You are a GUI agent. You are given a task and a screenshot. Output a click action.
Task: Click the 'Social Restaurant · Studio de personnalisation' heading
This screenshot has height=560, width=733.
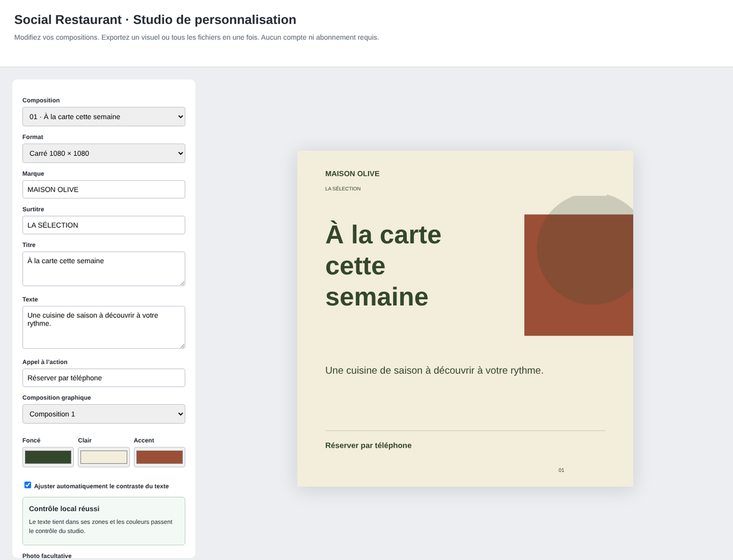pyautogui.click(x=155, y=20)
